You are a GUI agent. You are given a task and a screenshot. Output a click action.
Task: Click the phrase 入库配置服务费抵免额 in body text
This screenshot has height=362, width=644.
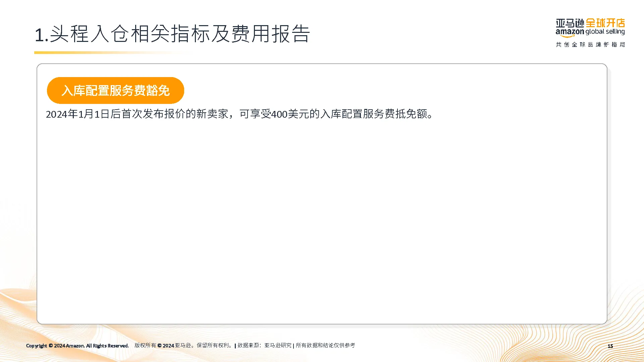click(373, 114)
